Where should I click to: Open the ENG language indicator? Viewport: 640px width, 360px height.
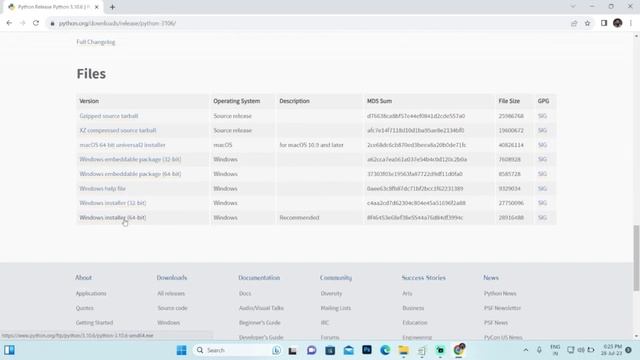click(x=555, y=350)
